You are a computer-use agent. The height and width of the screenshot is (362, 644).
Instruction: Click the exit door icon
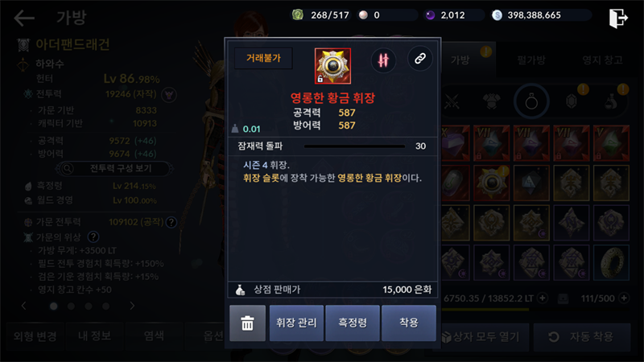point(618,18)
